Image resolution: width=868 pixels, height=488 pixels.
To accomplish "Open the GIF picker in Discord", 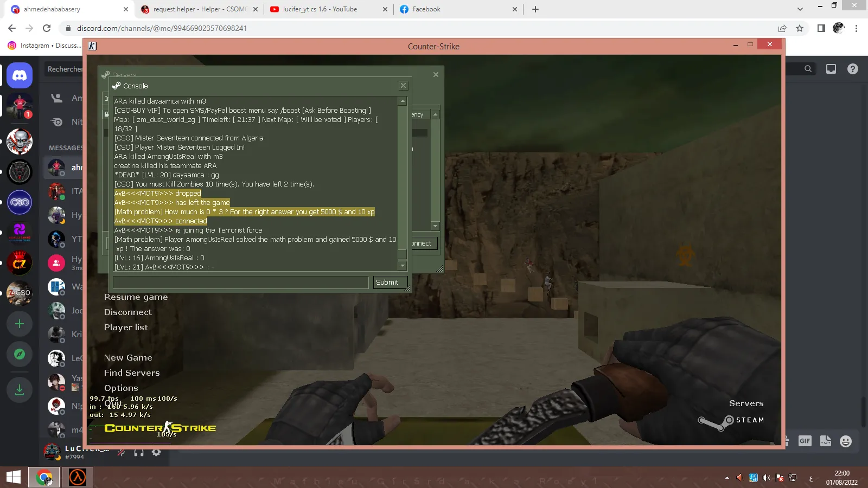I will point(805,441).
